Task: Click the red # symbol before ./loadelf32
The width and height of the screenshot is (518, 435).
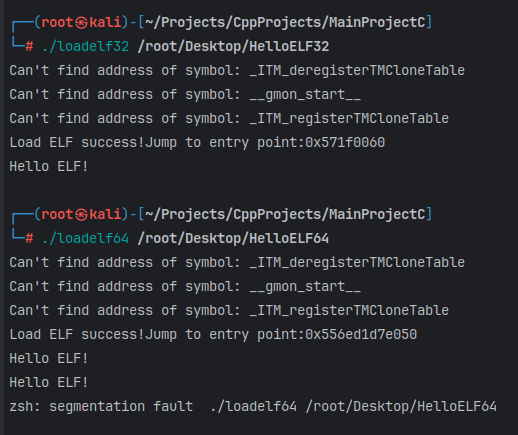Action: click(29, 47)
